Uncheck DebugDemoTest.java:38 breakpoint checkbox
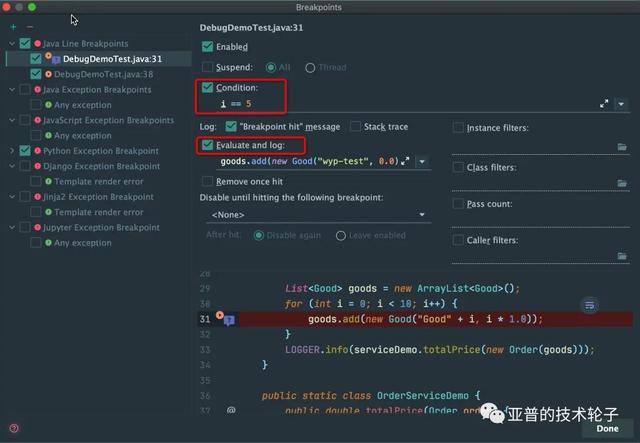The image size is (640, 443). (x=36, y=74)
